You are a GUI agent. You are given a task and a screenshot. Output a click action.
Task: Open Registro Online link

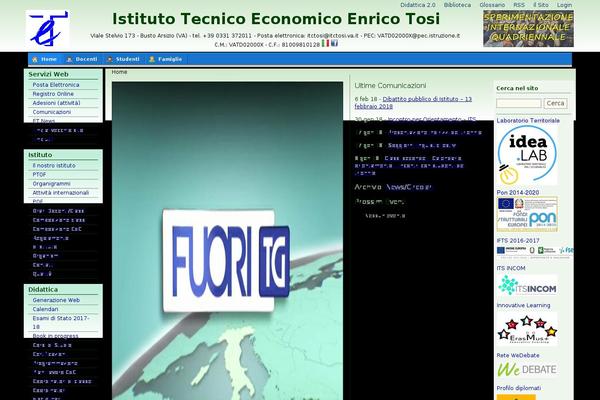click(x=53, y=94)
